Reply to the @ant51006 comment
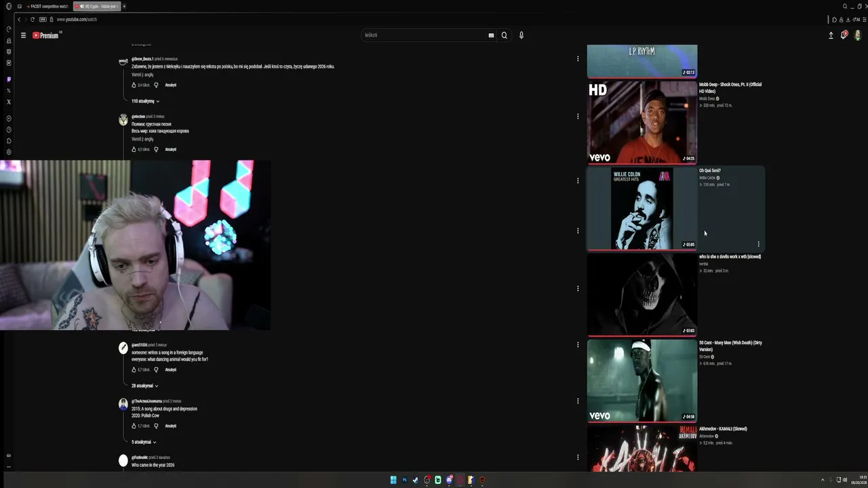Screen dimensions: 868x488 pos(171,369)
